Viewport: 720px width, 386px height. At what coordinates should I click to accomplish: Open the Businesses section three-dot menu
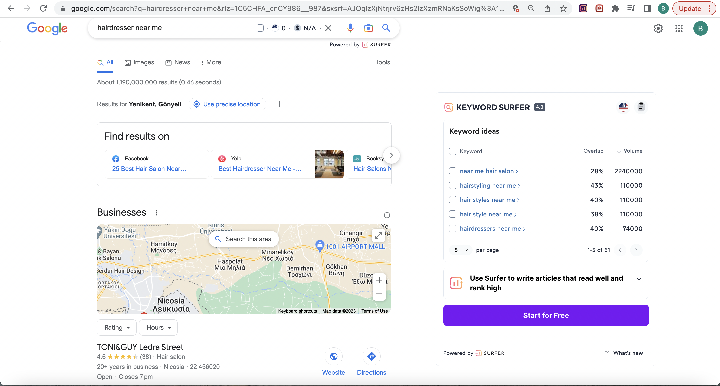[x=157, y=213]
